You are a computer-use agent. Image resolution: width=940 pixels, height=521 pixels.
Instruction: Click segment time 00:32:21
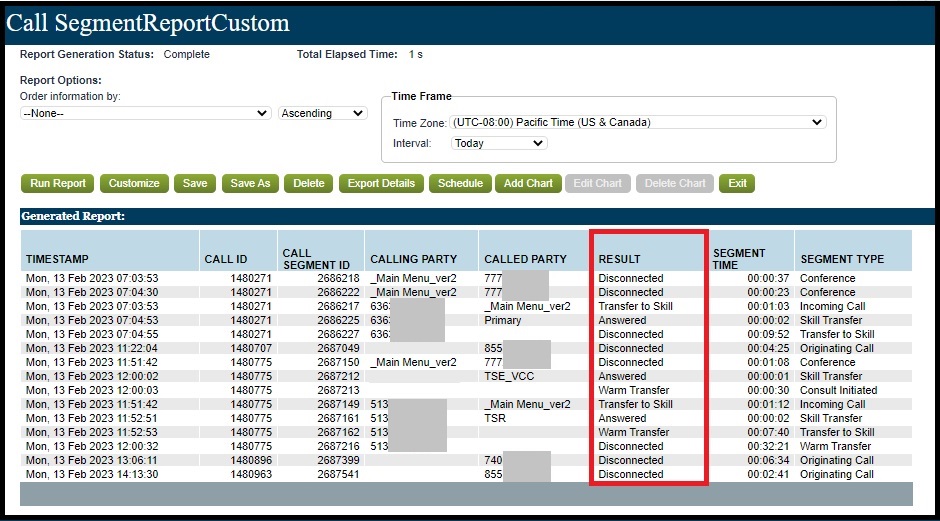768,446
